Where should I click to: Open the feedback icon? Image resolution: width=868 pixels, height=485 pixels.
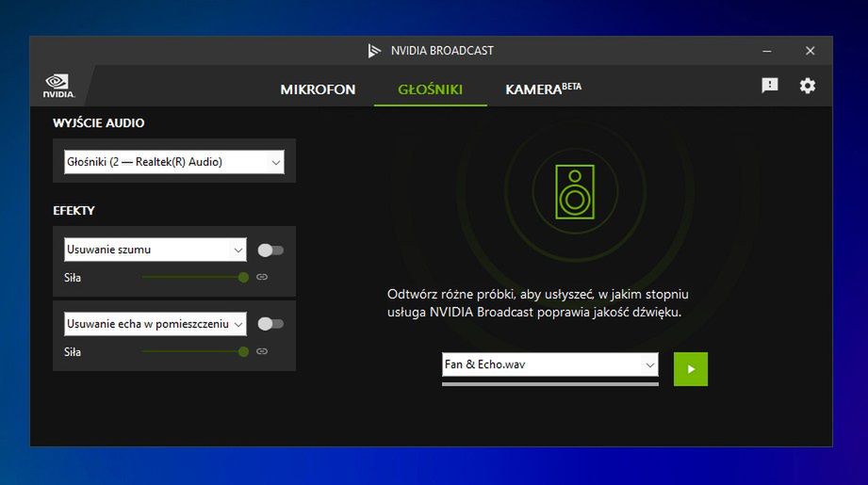[x=769, y=85]
